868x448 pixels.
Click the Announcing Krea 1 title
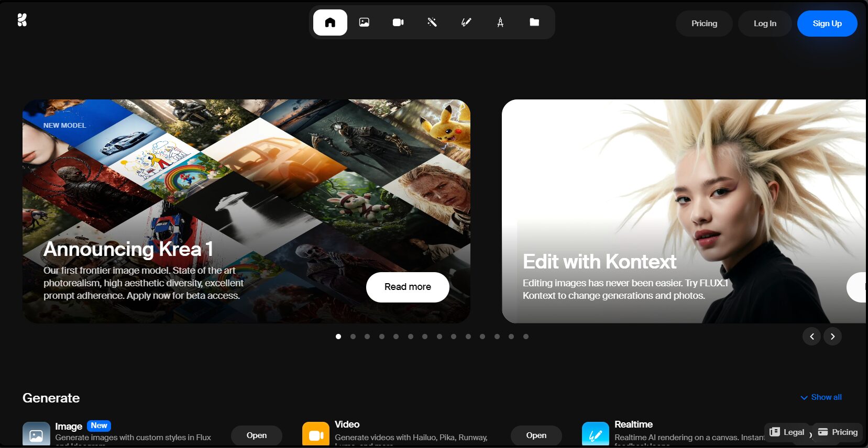coord(128,249)
